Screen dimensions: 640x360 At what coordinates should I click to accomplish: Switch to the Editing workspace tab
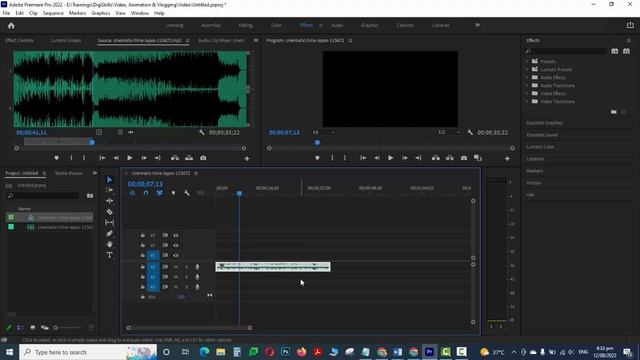click(245, 25)
